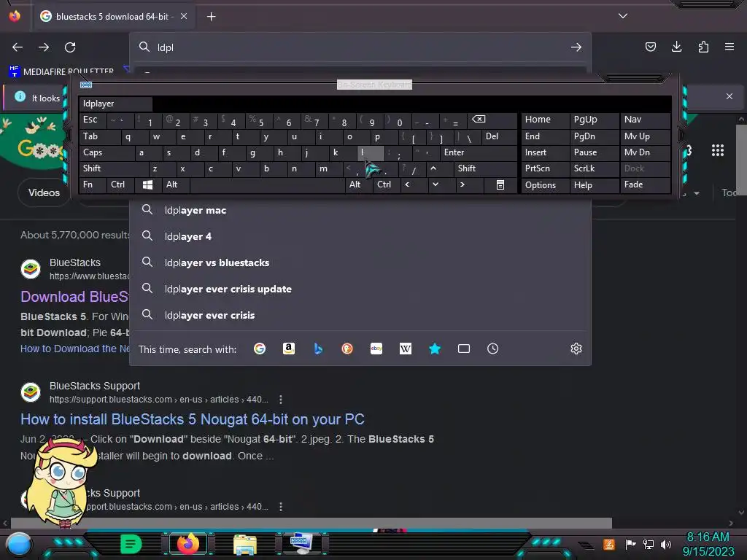747x560 pixels.
Task: Toggle the Insert key
Action: tap(545, 153)
